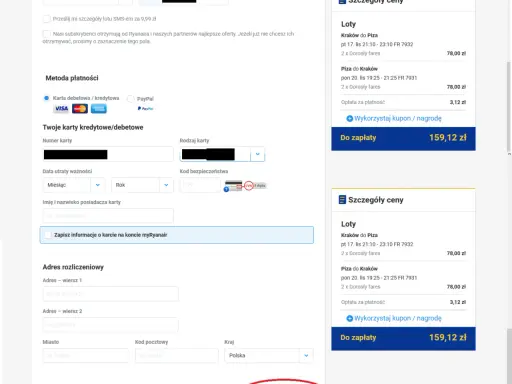Image resolution: width=512 pixels, height=384 pixels.
Task: Open the Miesiąc expiry dropdown
Action: 74,185
